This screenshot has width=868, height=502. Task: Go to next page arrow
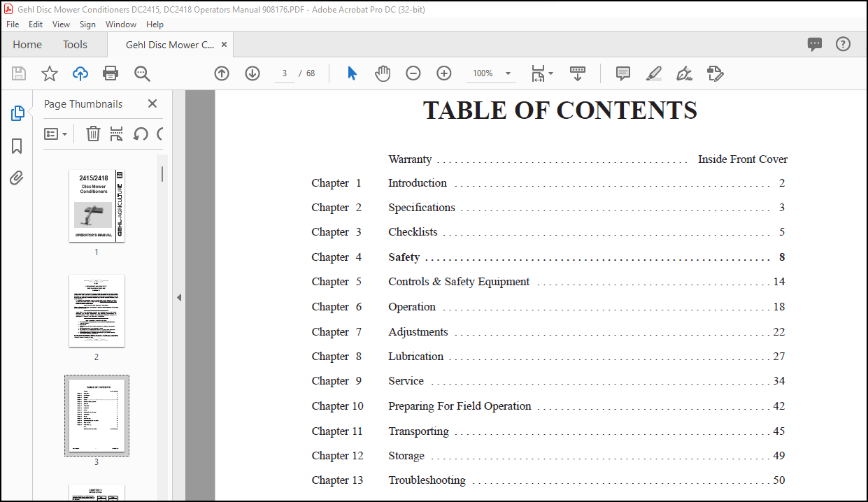(252, 73)
